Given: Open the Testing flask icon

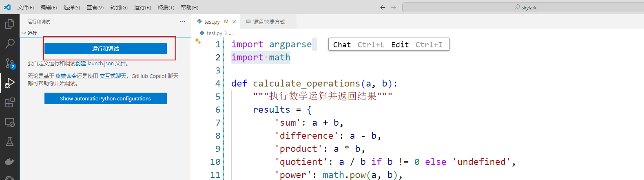Looking at the screenshot, I should pyautogui.click(x=9, y=142).
